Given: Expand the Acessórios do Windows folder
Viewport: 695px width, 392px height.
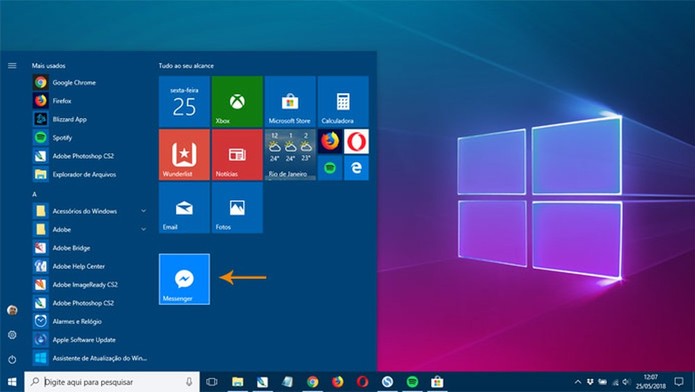Looking at the screenshot, I should [x=89, y=211].
